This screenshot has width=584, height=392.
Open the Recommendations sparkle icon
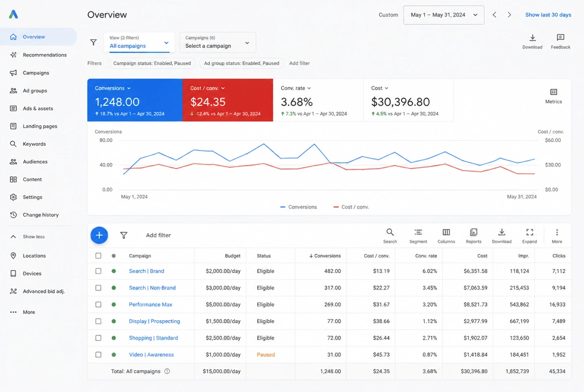click(14, 55)
